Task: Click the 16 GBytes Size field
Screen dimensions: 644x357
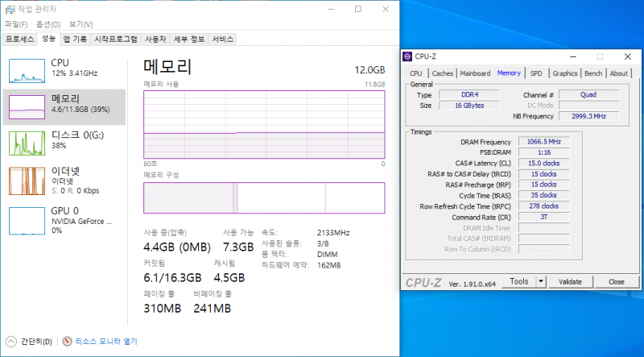Action: click(469, 106)
